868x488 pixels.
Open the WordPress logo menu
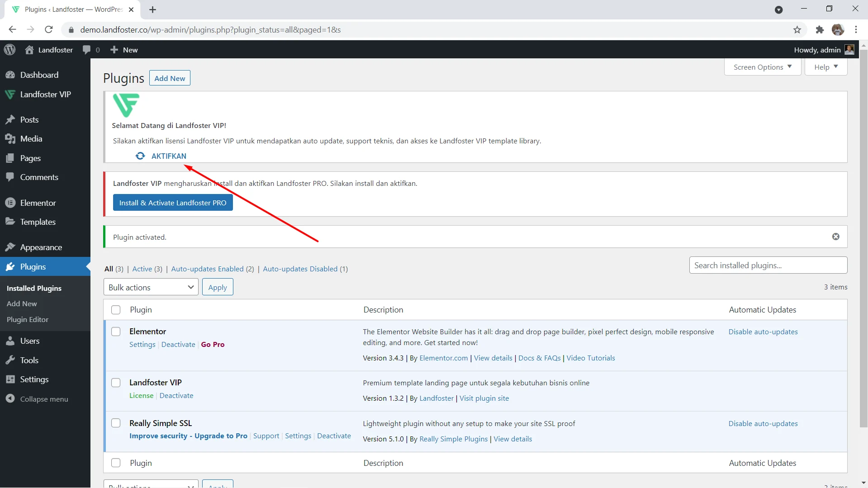[x=9, y=50]
